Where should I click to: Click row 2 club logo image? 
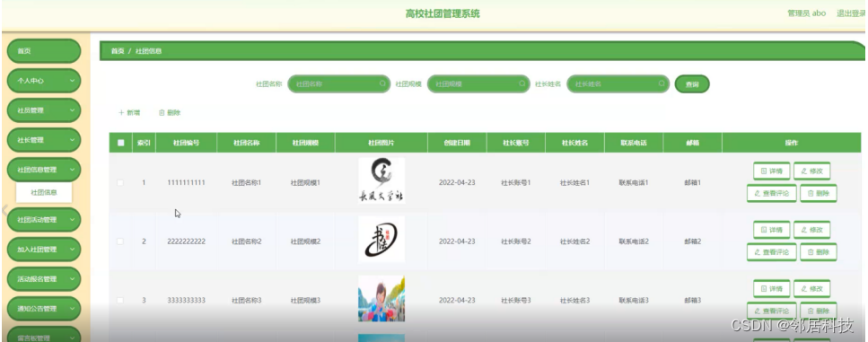[381, 240]
